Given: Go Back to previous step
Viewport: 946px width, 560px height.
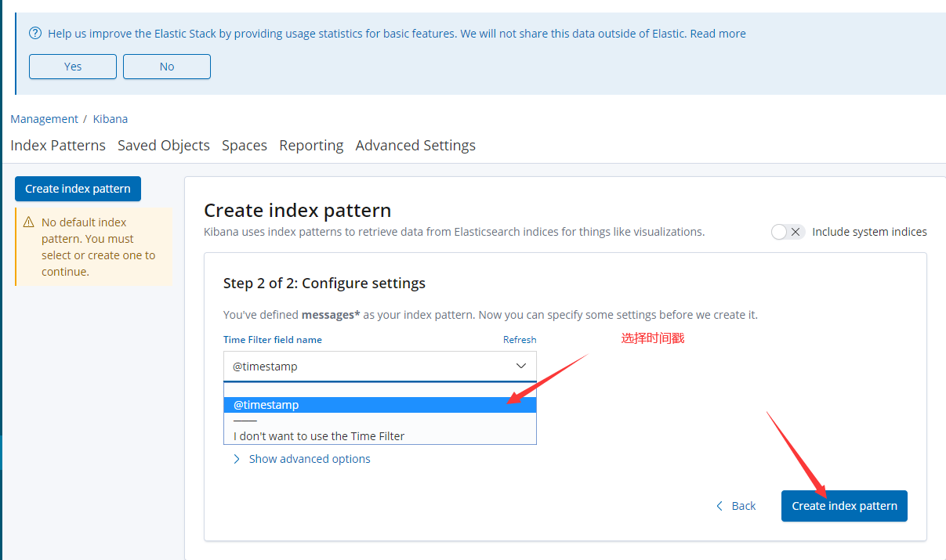Looking at the screenshot, I should (736, 506).
